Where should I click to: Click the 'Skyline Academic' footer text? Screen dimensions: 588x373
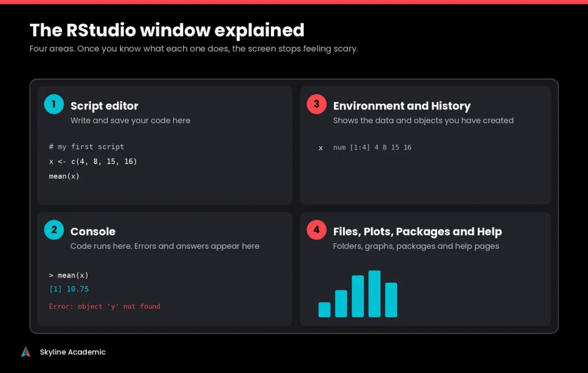73,352
